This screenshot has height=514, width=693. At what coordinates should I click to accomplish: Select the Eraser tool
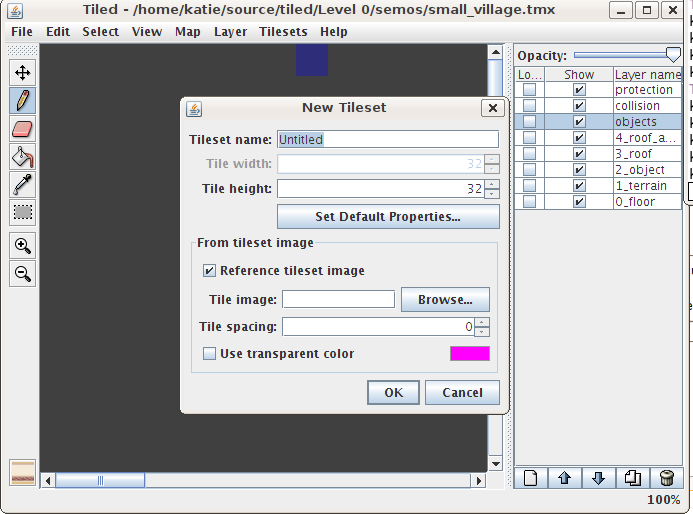23,129
